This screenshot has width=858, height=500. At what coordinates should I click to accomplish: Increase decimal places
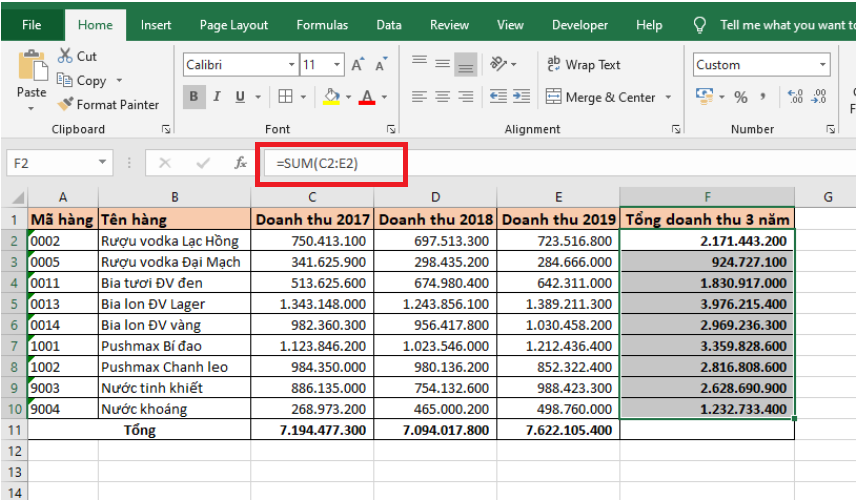(x=795, y=97)
